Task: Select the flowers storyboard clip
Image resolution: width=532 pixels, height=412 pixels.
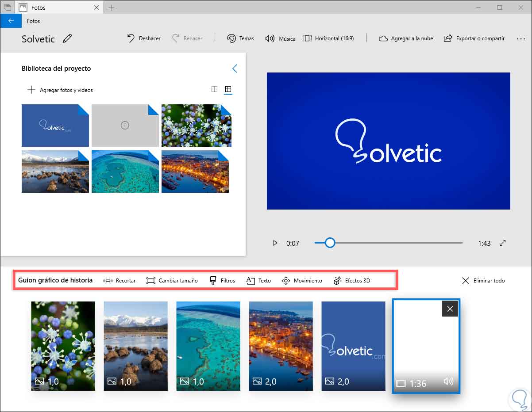Action: (63, 346)
